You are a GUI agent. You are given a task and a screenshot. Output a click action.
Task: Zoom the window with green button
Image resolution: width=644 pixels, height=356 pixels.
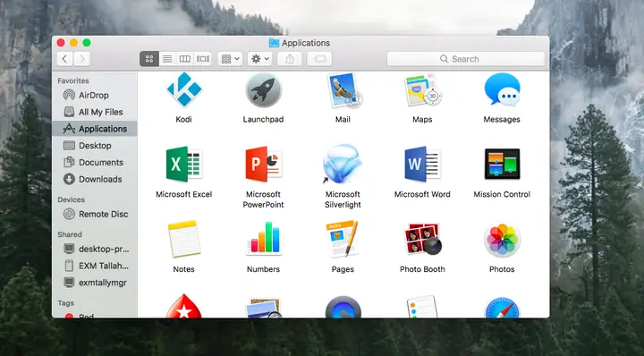point(86,43)
